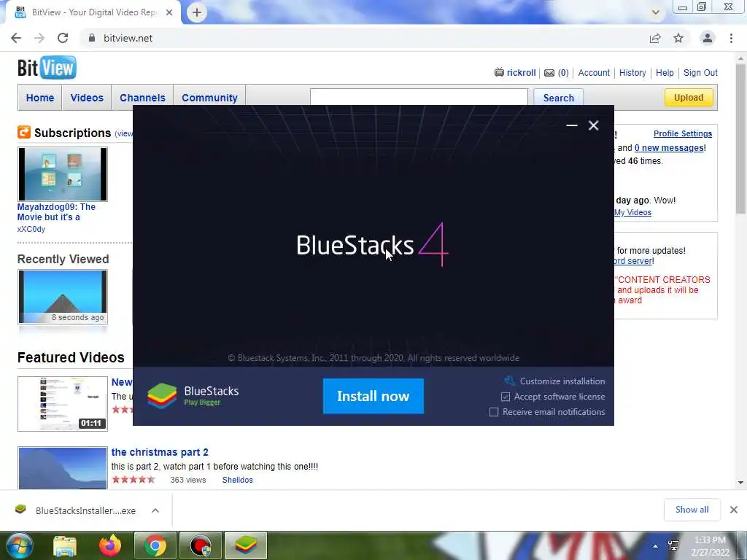The width and height of the screenshot is (747, 560).
Task: Reload the bitview.net page
Action: coord(63,38)
